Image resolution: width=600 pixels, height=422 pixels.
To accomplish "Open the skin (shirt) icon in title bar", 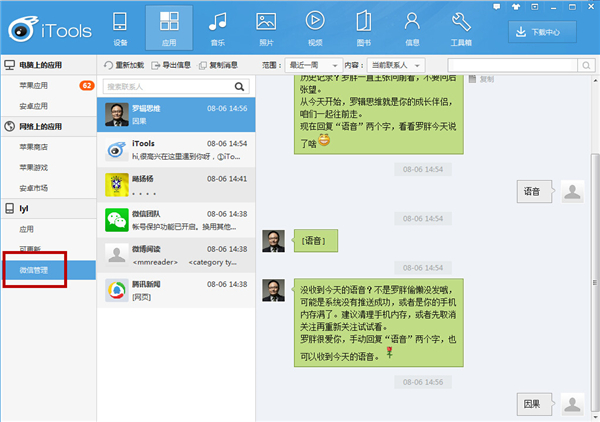I will (516, 7).
